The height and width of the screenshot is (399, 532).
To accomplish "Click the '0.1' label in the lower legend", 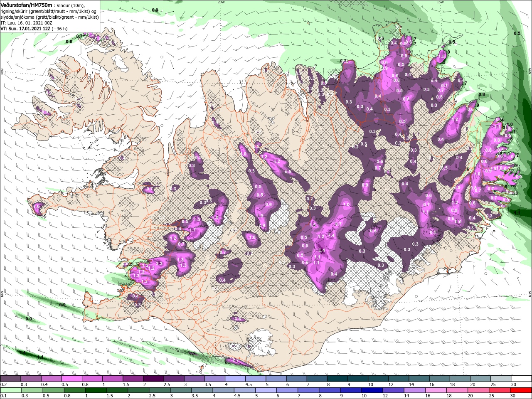I will pyautogui.click(x=4, y=395).
